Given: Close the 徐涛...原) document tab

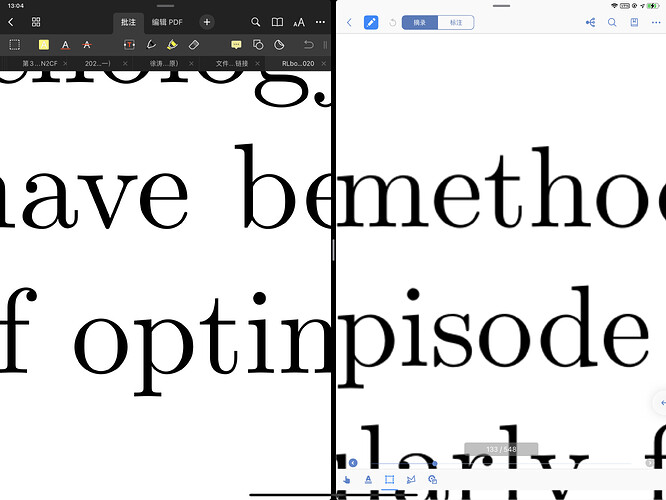Looking at the screenshot, I should [191, 63].
